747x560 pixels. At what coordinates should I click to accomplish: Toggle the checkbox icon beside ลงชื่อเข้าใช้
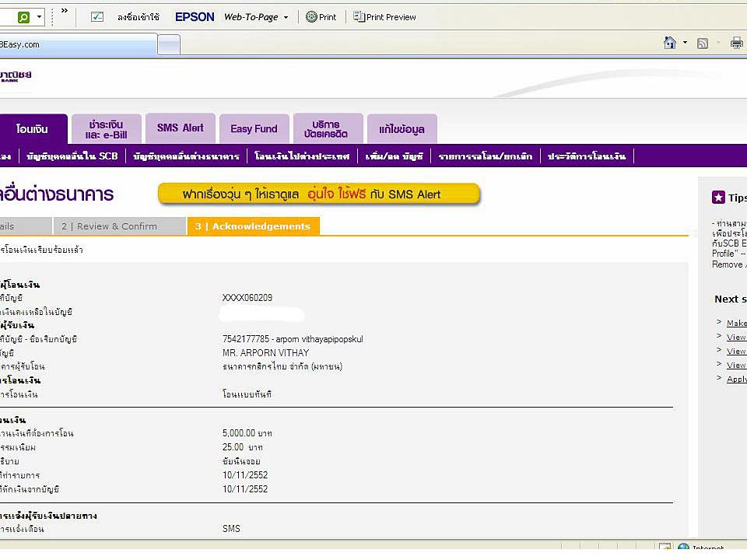click(x=97, y=17)
